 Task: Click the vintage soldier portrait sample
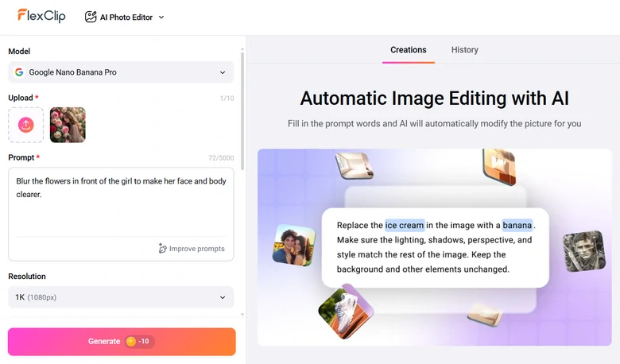(583, 252)
